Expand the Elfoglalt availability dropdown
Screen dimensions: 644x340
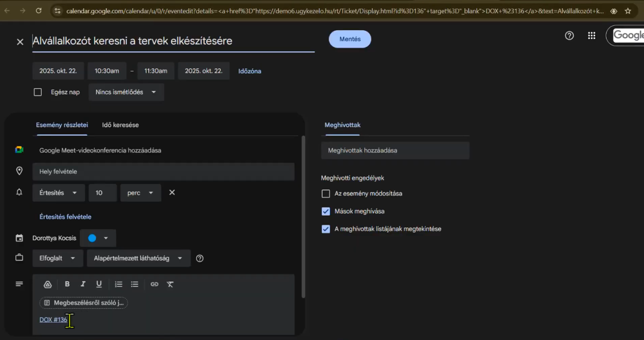point(58,258)
